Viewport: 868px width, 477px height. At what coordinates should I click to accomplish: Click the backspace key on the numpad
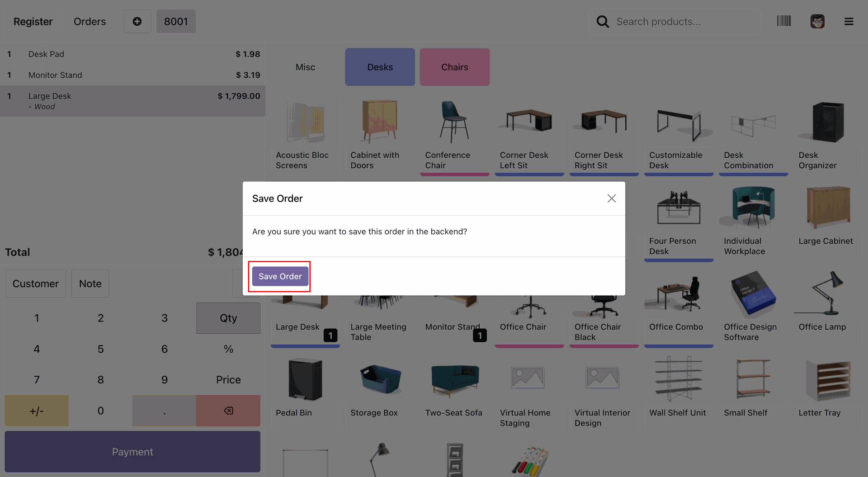(228, 411)
